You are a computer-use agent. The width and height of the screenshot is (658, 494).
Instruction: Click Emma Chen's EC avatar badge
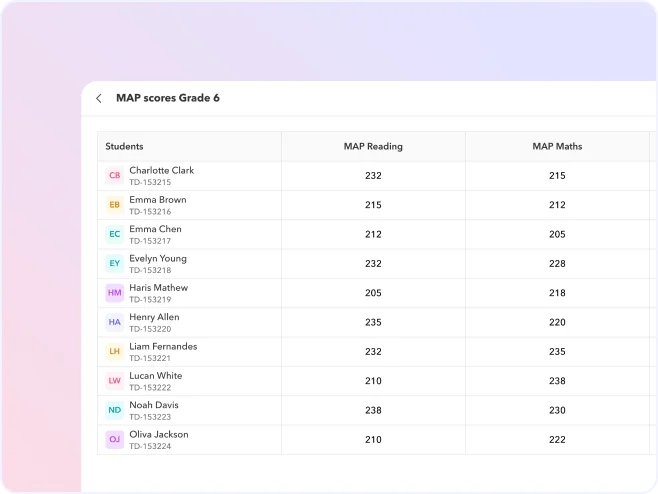point(115,234)
